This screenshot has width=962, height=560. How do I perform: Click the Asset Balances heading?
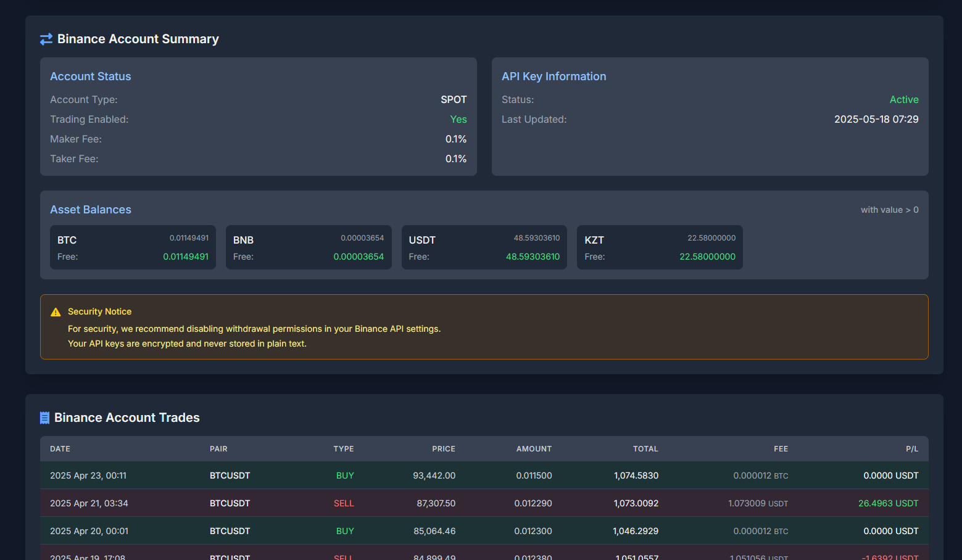(91, 210)
